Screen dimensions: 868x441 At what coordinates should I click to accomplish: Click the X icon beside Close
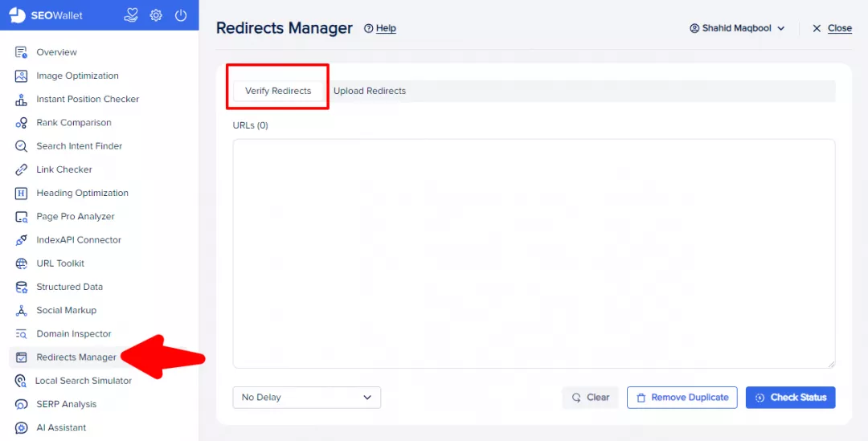pyautogui.click(x=817, y=28)
